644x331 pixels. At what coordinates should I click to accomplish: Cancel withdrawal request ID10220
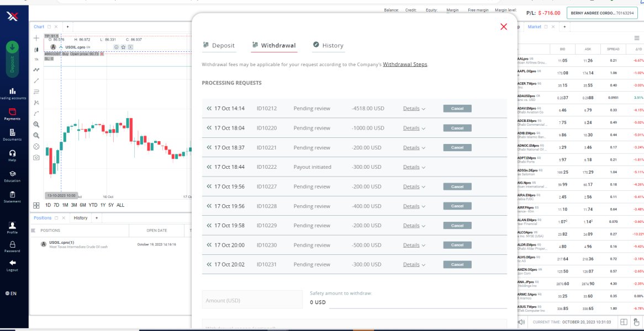tap(457, 128)
